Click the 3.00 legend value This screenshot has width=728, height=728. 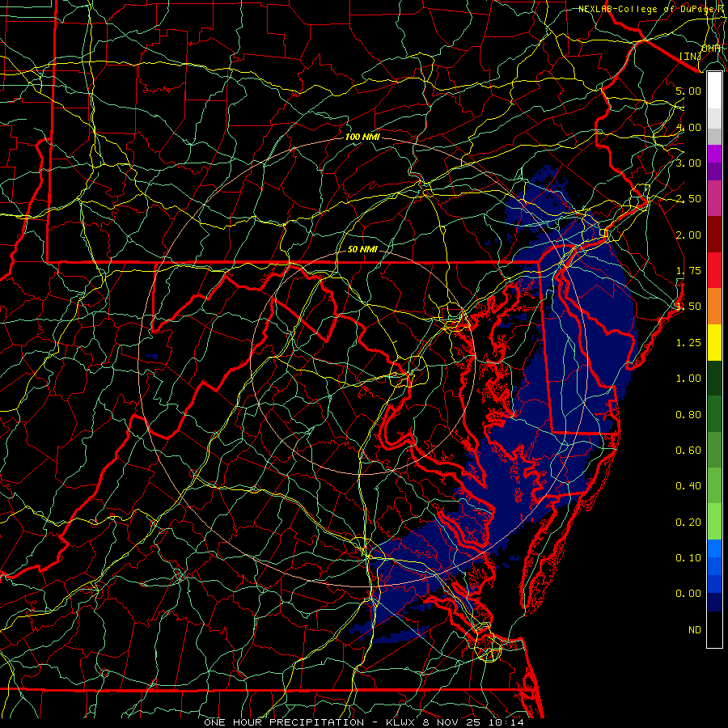point(688,163)
